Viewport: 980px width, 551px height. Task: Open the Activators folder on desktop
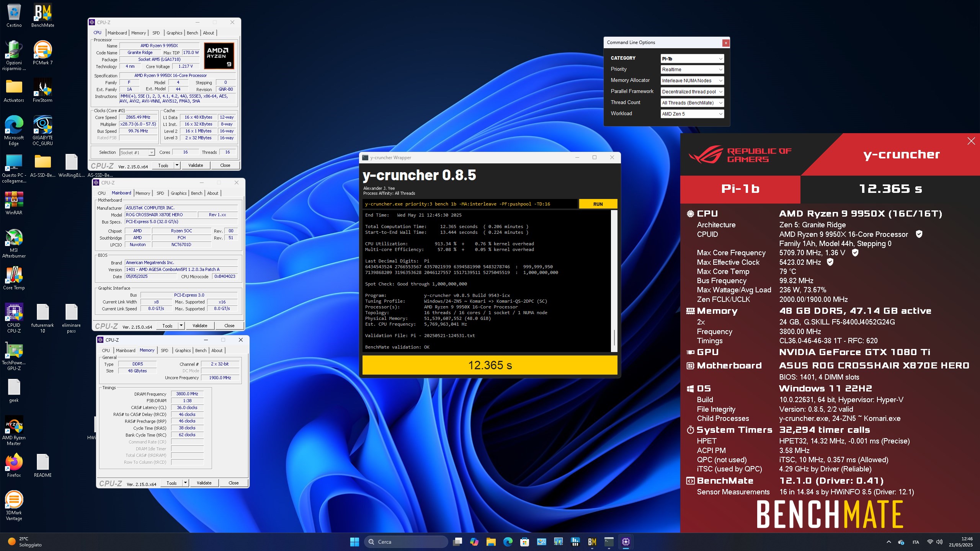tap(14, 90)
